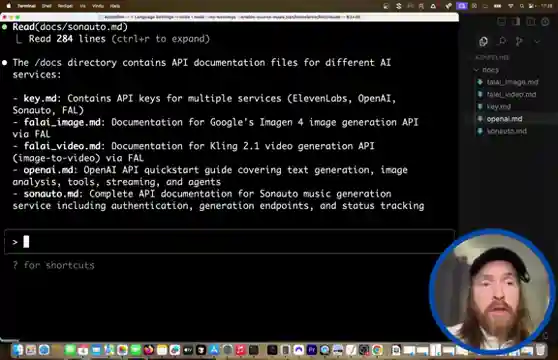Screen dimensions: 558x360
Task: Open the Music app in the dock
Action: pyautogui.click(x=241, y=350)
